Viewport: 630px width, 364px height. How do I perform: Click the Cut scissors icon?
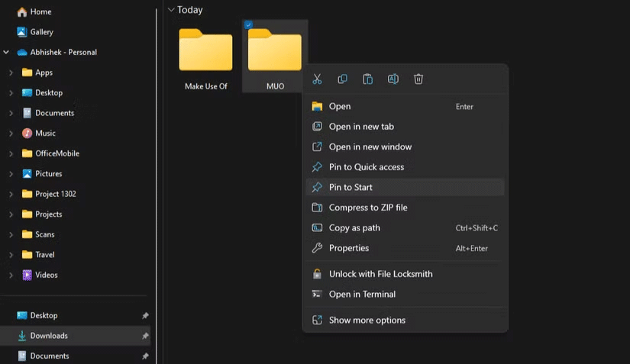tap(317, 79)
